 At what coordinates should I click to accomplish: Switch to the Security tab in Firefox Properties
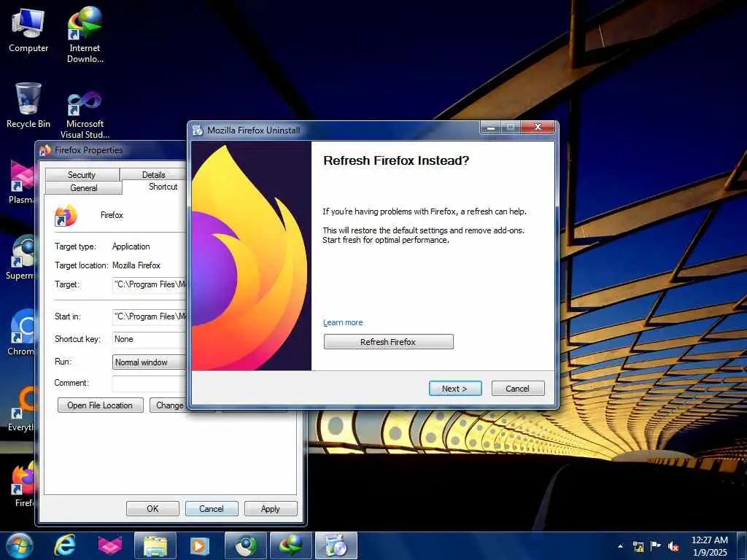coord(82,175)
